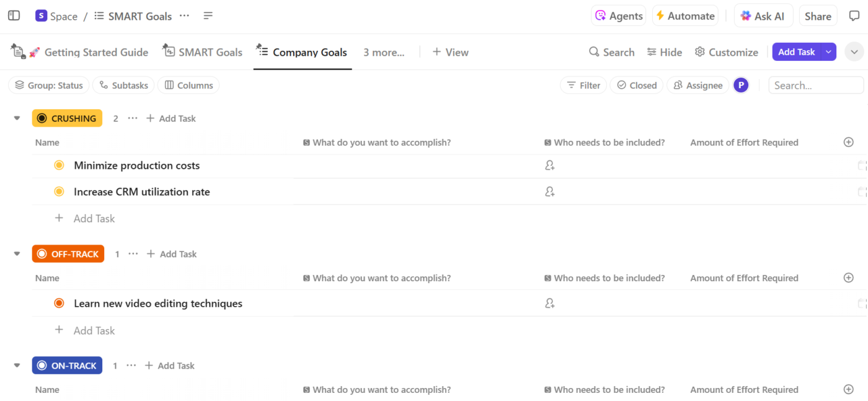Open the OFF-TRACK group ellipsis options

click(133, 254)
